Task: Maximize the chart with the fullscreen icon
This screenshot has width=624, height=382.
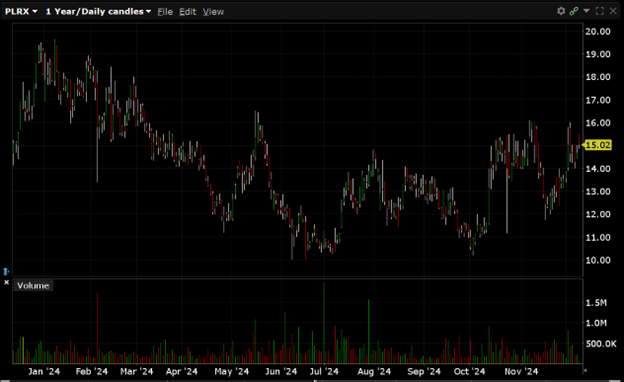Action: tap(600, 11)
